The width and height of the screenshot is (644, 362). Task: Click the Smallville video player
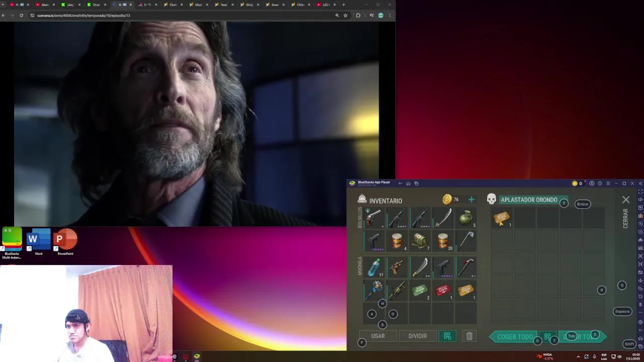point(196,124)
